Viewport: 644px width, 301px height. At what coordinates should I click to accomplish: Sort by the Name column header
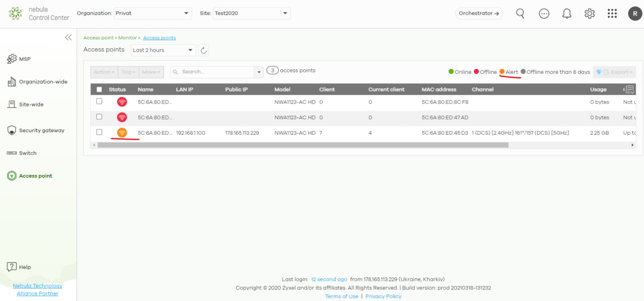pos(145,89)
